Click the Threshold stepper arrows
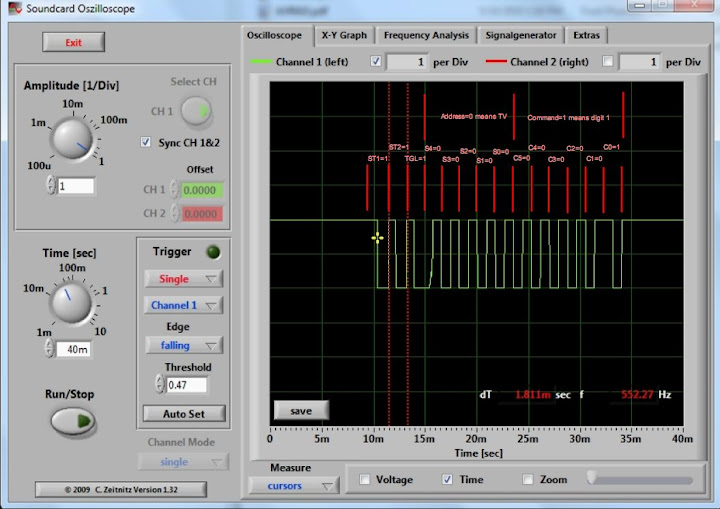Image resolution: width=720 pixels, height=509 pixels. pyautogui.click(x=159, y=385)
